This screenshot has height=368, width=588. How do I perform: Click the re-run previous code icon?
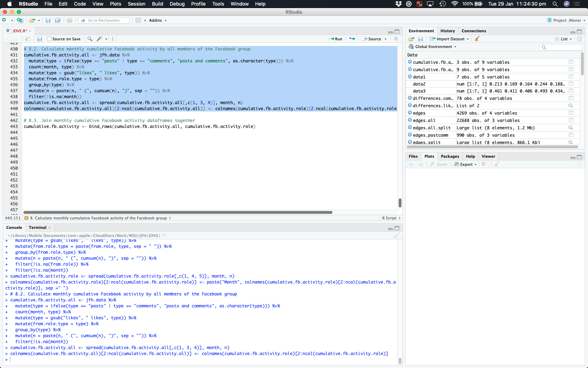click(352, 39)
